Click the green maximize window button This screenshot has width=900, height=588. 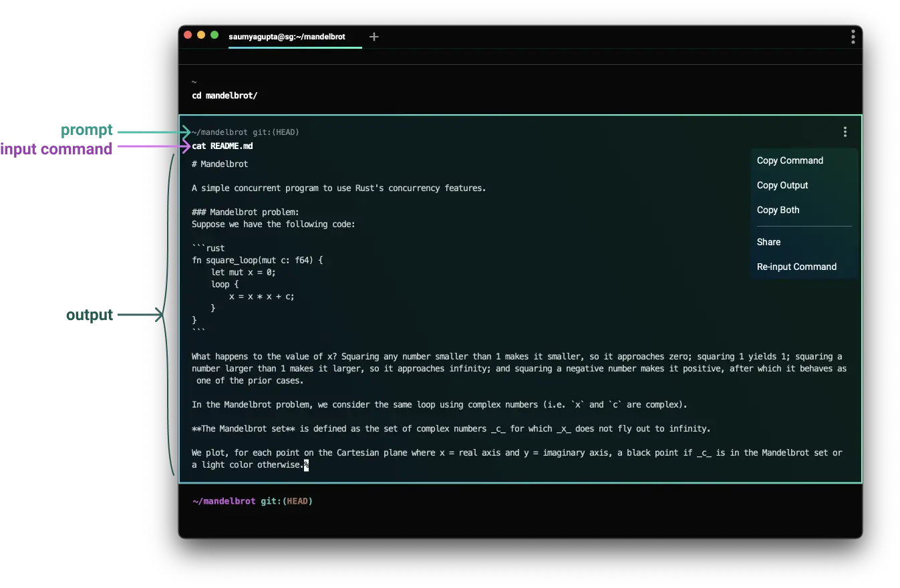coord(214,35)
